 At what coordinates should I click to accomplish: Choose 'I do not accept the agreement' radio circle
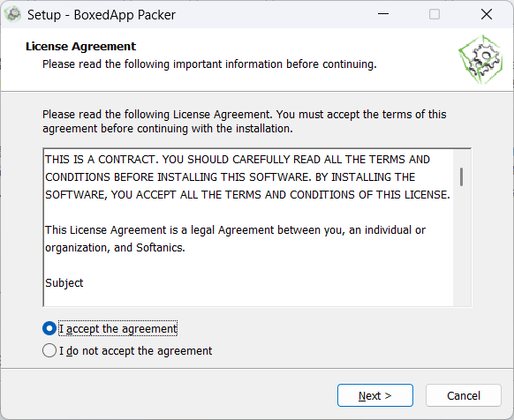[x=49, y=350]
